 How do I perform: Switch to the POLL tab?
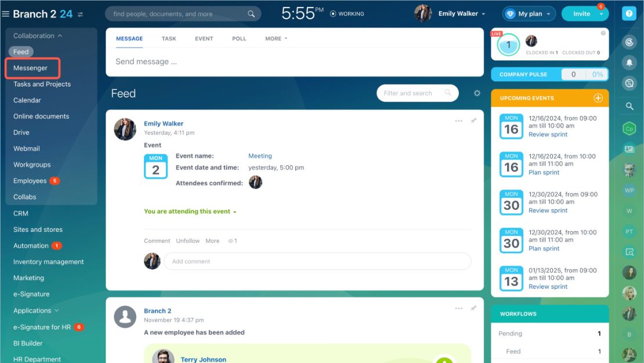pyautogui.click(x=239, y=39)
